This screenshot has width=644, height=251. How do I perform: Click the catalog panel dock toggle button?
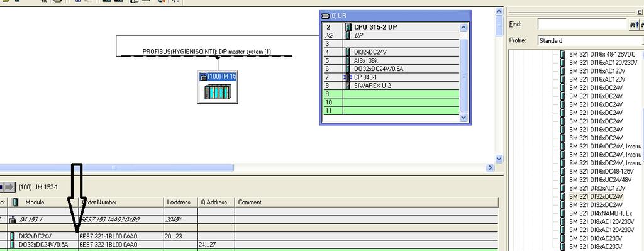640,13
